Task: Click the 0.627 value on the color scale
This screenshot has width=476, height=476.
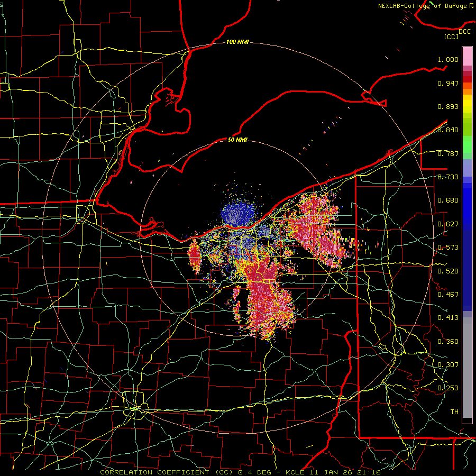Action: click(448, 224)
